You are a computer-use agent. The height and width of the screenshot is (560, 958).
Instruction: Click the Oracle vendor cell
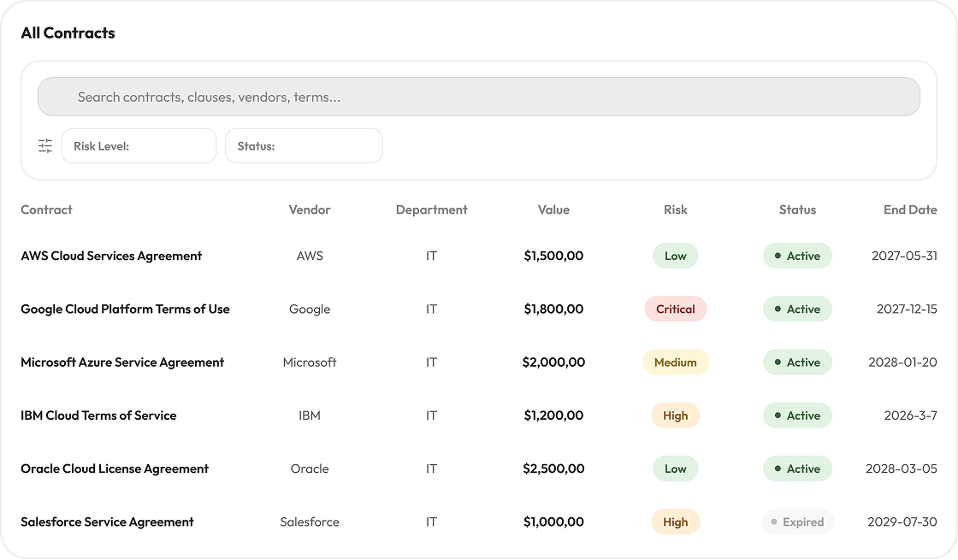coord(310,469)
